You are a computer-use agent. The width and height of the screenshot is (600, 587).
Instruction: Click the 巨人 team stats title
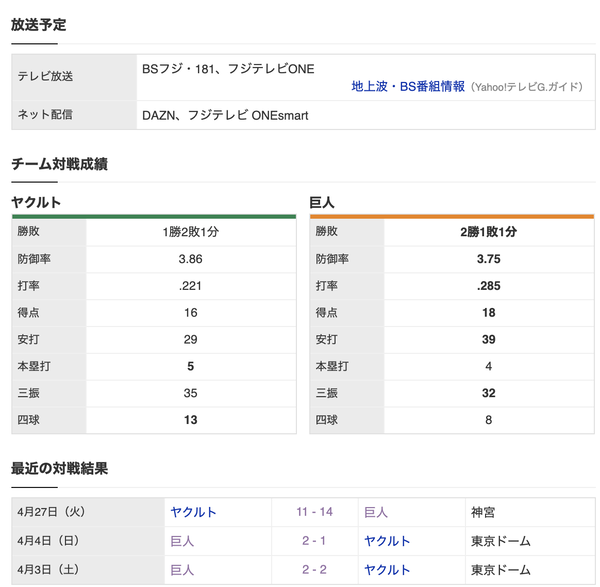click(x=322, y=202)
